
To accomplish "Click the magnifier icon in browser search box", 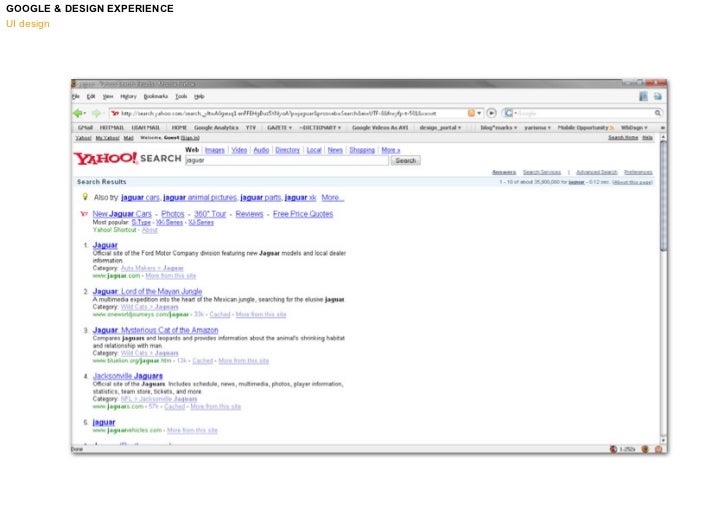I will 658,113.
